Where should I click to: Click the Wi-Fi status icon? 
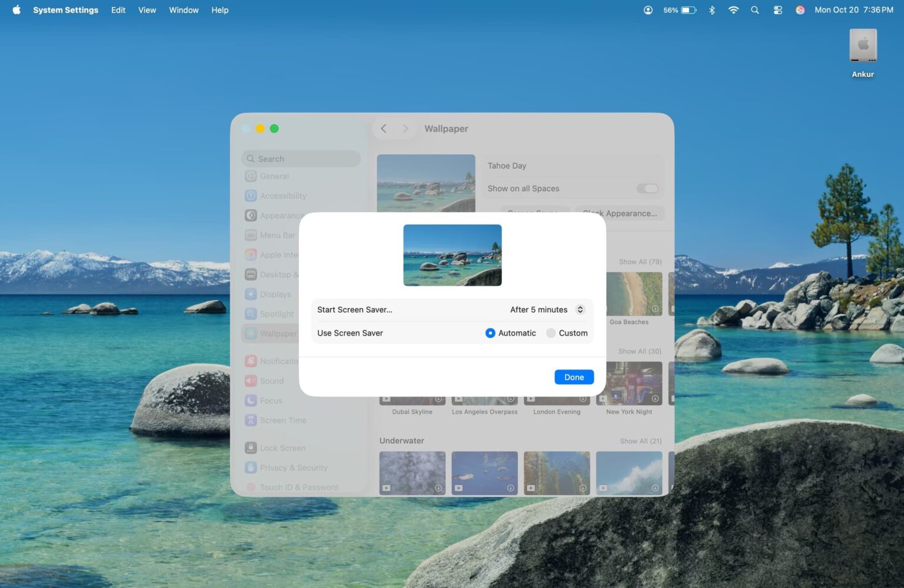[x=733, y=10]
